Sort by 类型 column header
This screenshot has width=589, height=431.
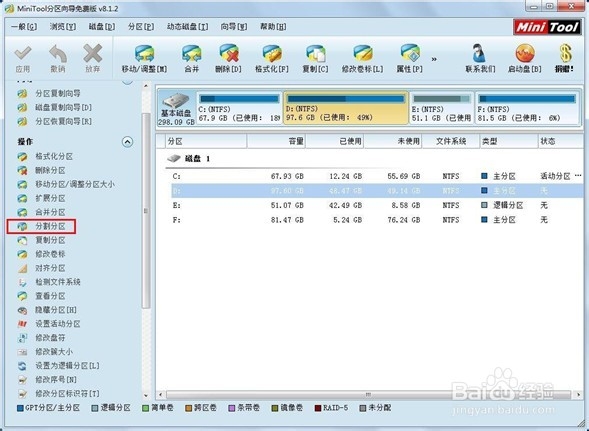click(x=509, y=141)
